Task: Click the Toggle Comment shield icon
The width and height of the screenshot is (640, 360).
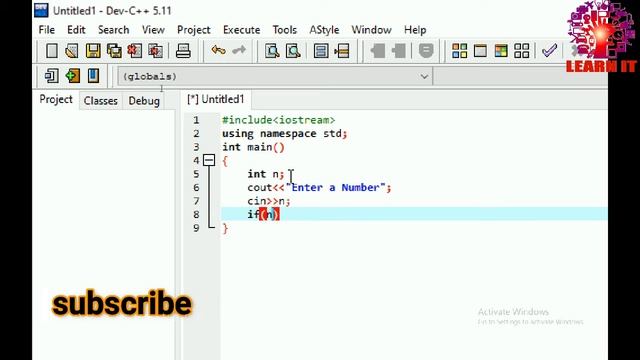Action: (426, 51)
